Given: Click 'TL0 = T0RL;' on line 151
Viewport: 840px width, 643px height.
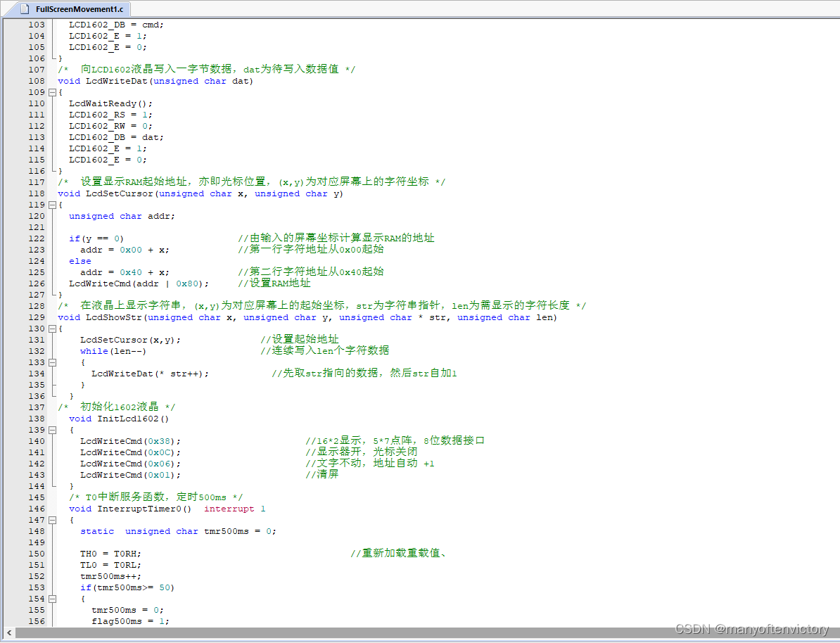Looking at the screenshot, I should (x=111, y=565).
